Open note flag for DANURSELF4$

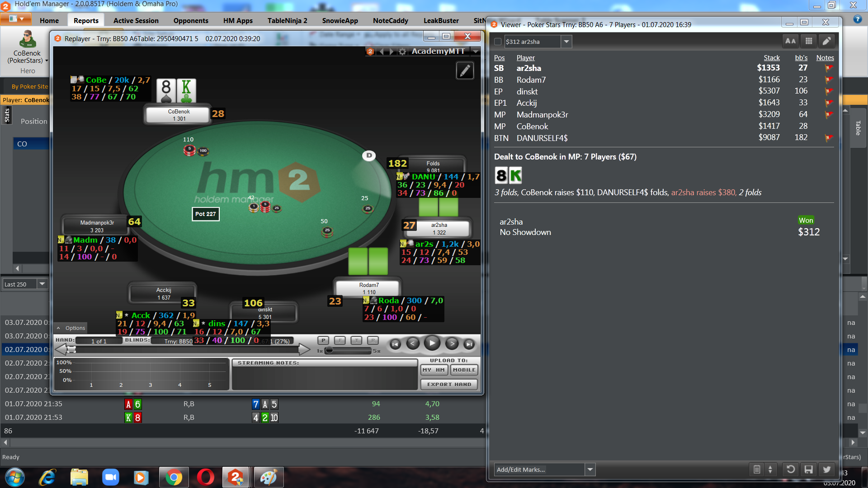tap(829, 138)
